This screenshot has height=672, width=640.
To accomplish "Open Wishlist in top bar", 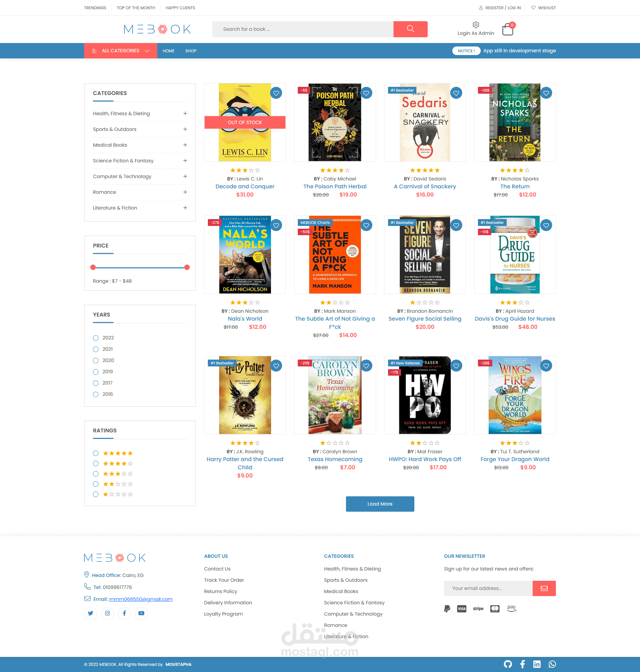I will point(544,8).
